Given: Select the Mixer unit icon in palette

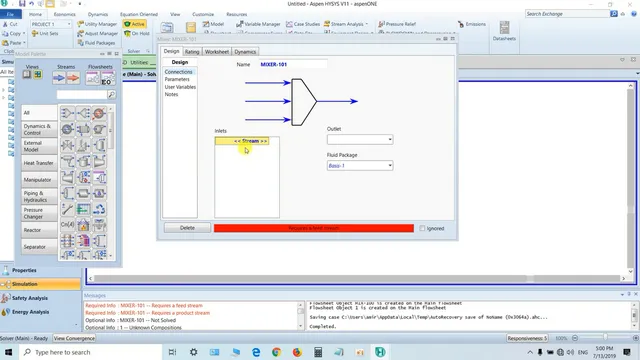Looking at the screenshot, I should pyautogui.click(x=67, y=113).
